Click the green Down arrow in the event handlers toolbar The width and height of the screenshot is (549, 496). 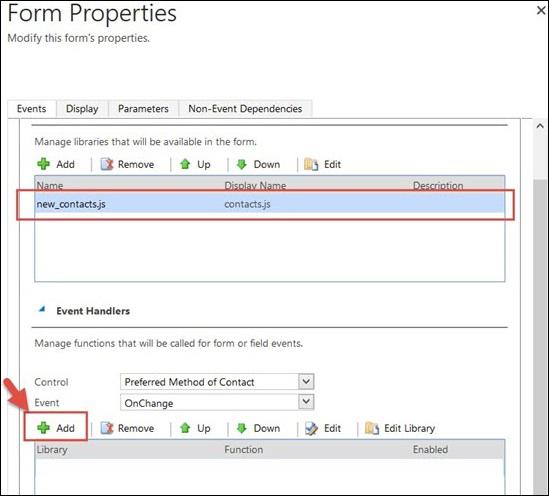point(242,428)
